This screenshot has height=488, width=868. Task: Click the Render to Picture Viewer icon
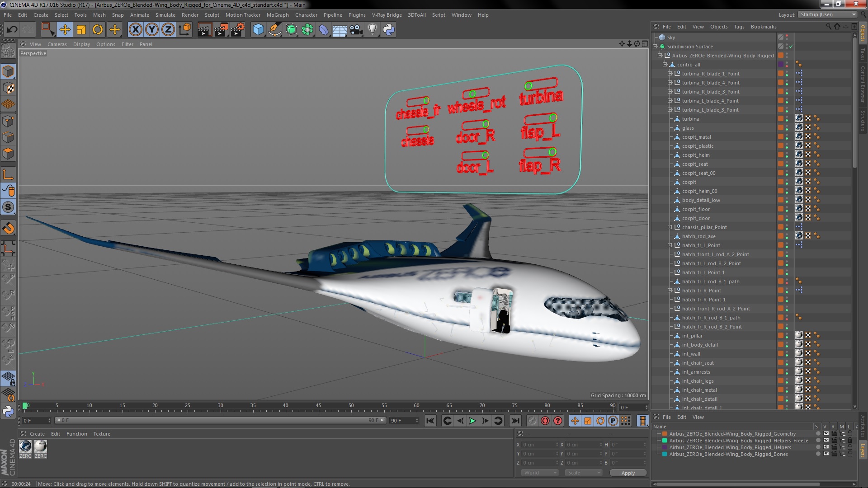(221, 30)
